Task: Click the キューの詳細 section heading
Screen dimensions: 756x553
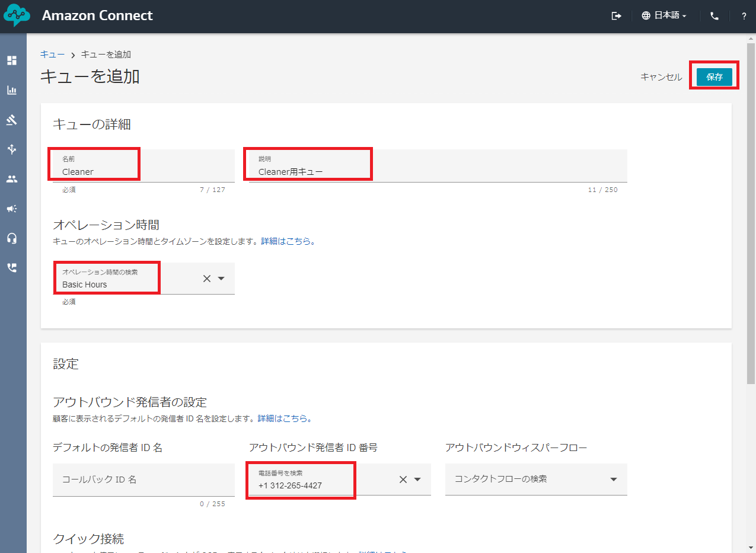Action: click(92, 124)
